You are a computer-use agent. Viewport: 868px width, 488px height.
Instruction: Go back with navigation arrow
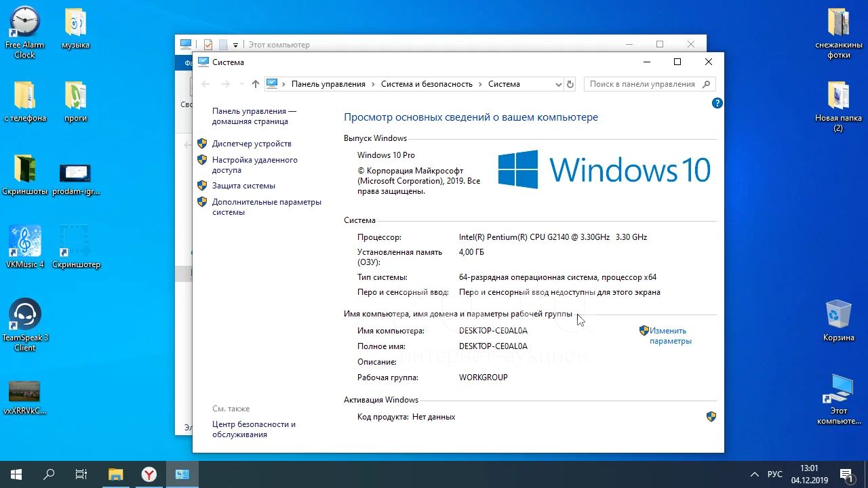pos(206,84)
